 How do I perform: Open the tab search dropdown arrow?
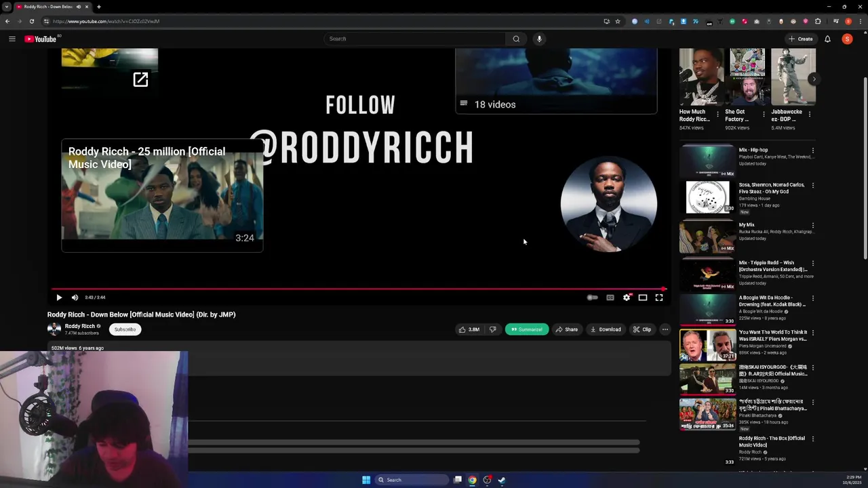point(6,7)
